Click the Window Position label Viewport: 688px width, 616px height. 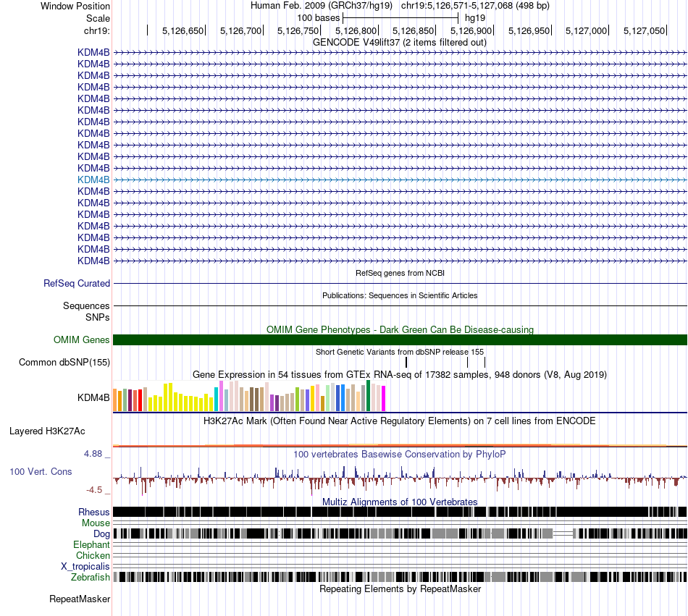(75, 6)
